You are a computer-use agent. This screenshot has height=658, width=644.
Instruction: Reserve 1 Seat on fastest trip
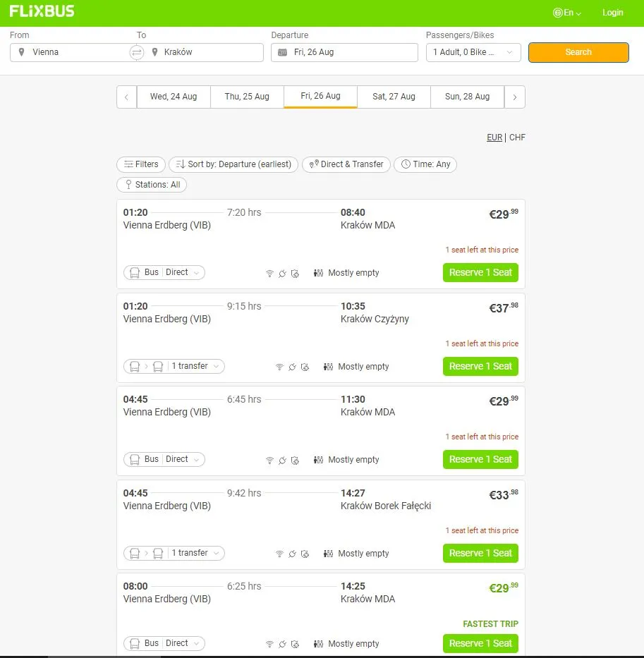click(x=480, y=643)
